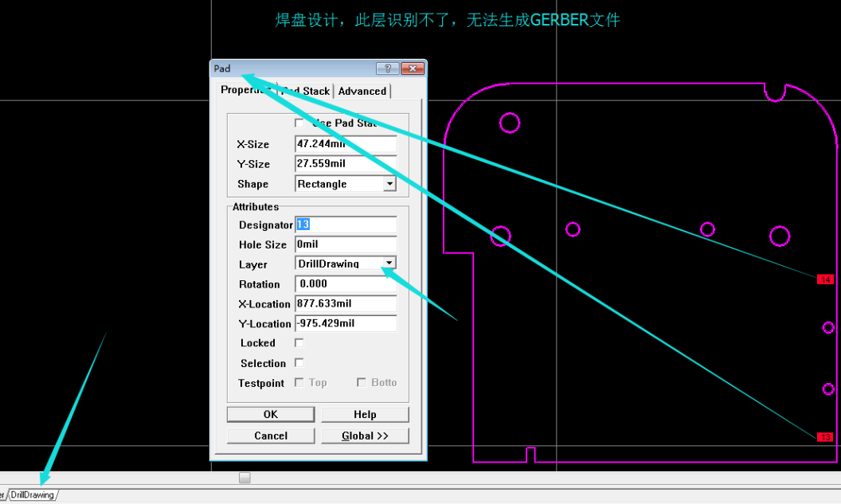
Task: Expand global edit options via Global >>
Action: tap(365, 436)
